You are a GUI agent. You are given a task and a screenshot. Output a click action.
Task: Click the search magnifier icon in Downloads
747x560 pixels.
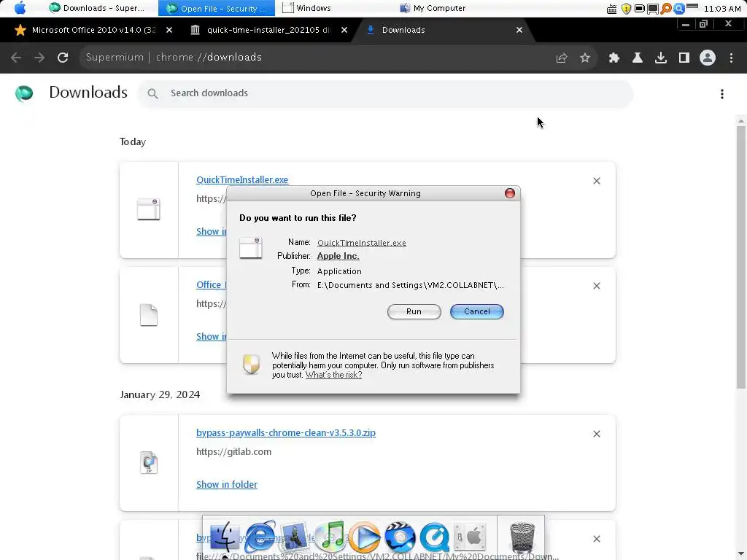tap(152, 94)
